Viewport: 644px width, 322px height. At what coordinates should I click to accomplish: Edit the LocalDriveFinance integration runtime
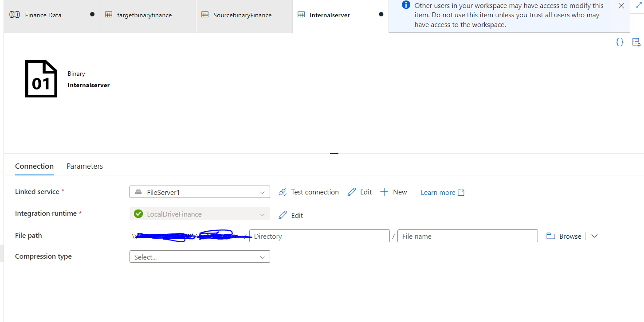click(x=291, y=215)
